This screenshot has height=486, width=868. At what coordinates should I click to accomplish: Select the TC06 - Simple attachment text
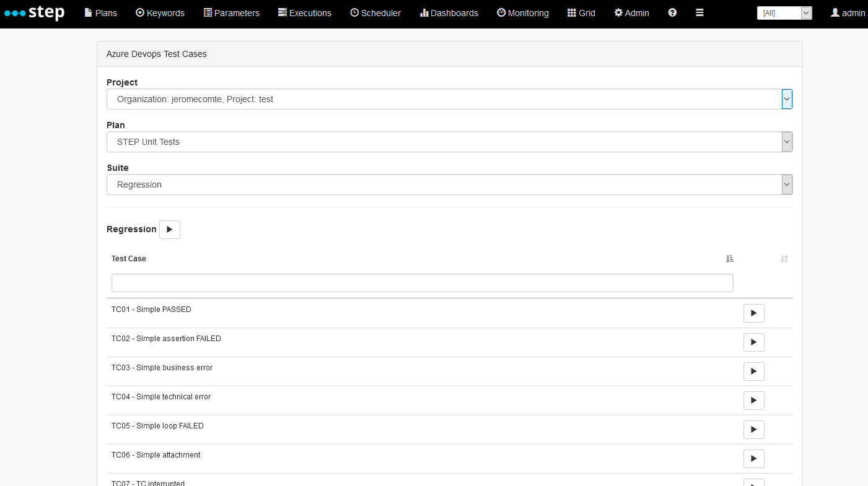pos(156,455)
